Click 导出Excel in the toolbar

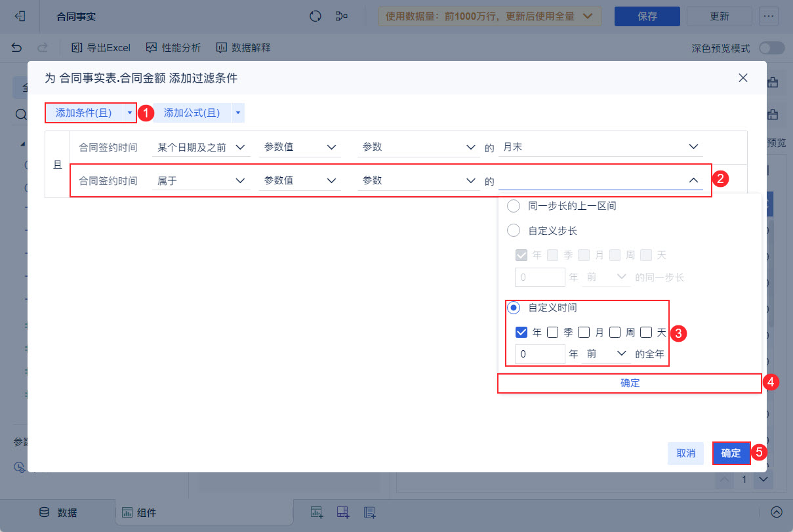[x=101, y=47]
